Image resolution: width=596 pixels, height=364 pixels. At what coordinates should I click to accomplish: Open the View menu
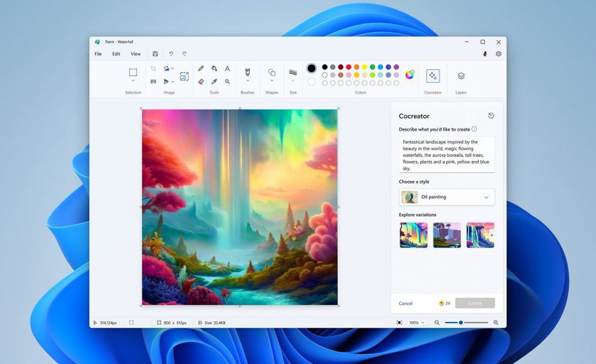tap(136, 54)
